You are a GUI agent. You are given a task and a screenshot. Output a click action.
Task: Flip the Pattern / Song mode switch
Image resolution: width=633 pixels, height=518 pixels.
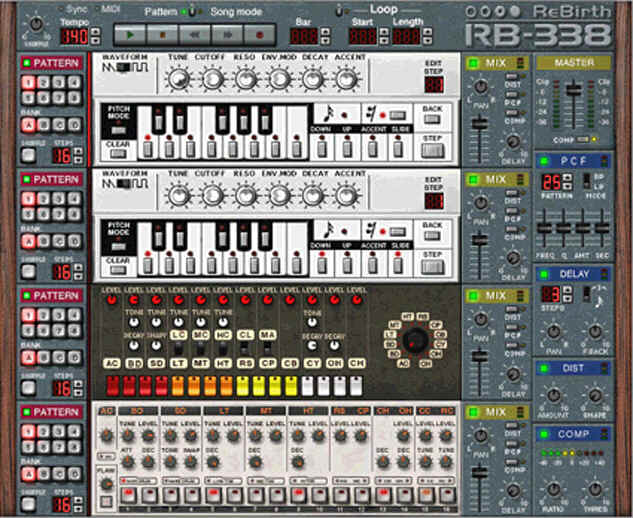click(193, 12)
